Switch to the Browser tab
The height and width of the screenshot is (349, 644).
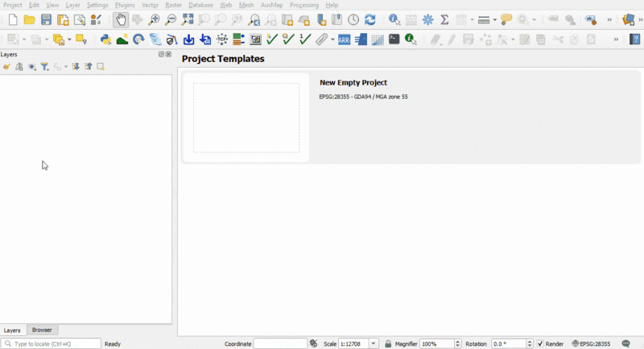click(x=42, y=330)
